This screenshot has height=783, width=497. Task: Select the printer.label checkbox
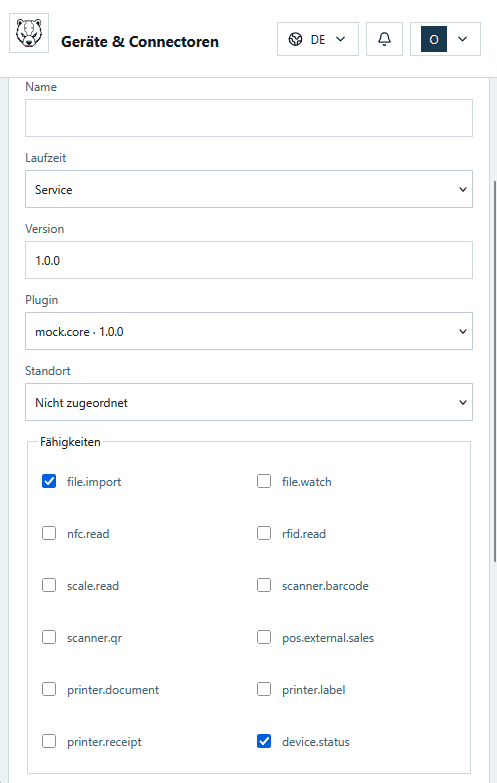264,689
